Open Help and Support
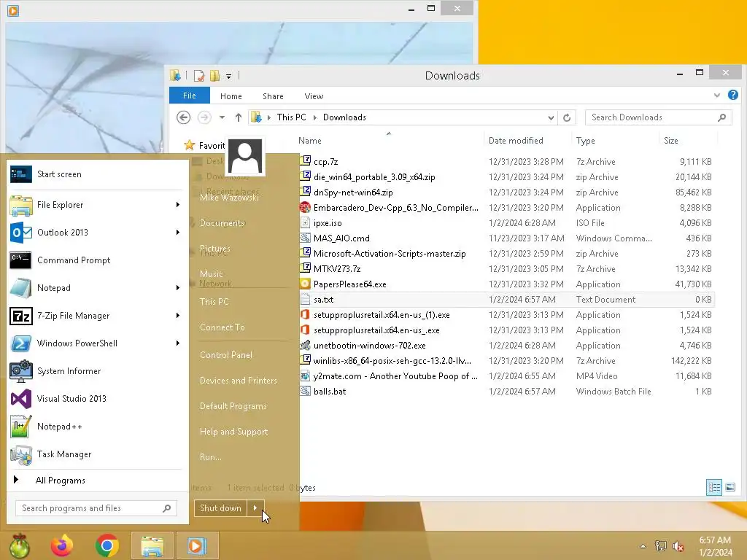This screenshot has height=560, width=747. tap(234, 432)
